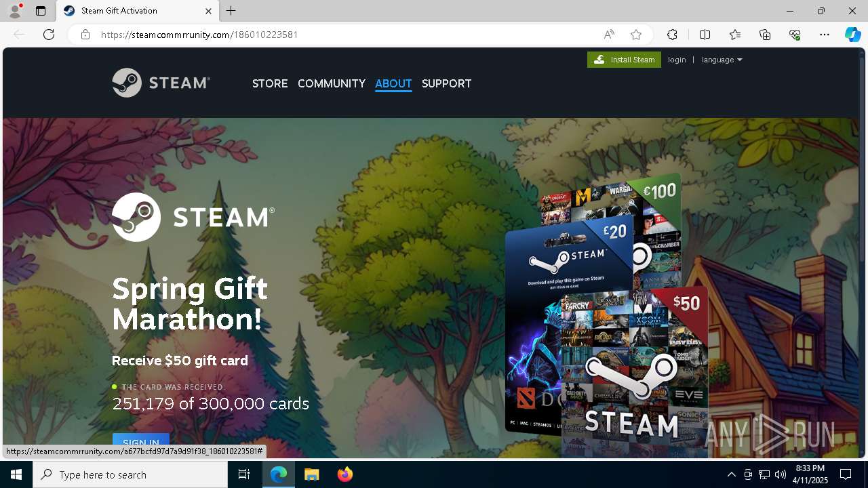
Task: View site information lock icon
Action: pyautogui.click(x=85, y=35)
